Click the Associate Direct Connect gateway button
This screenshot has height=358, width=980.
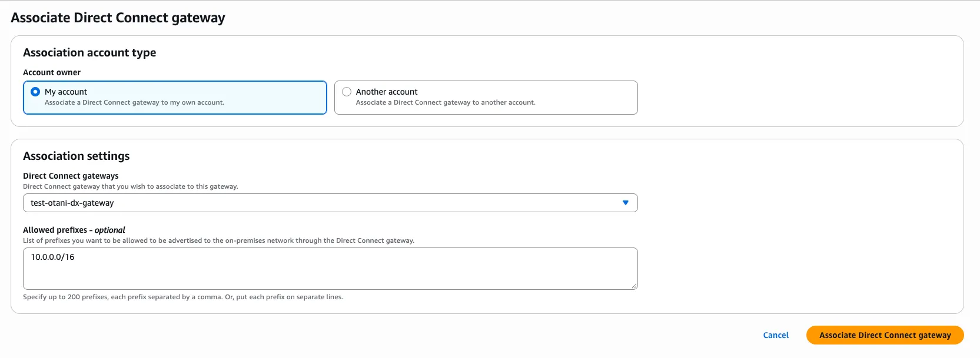point(885,335)
